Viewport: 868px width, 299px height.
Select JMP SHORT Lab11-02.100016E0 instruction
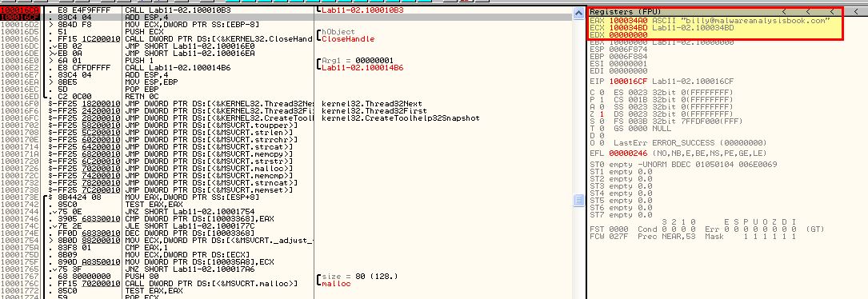[x=190, y=46]
